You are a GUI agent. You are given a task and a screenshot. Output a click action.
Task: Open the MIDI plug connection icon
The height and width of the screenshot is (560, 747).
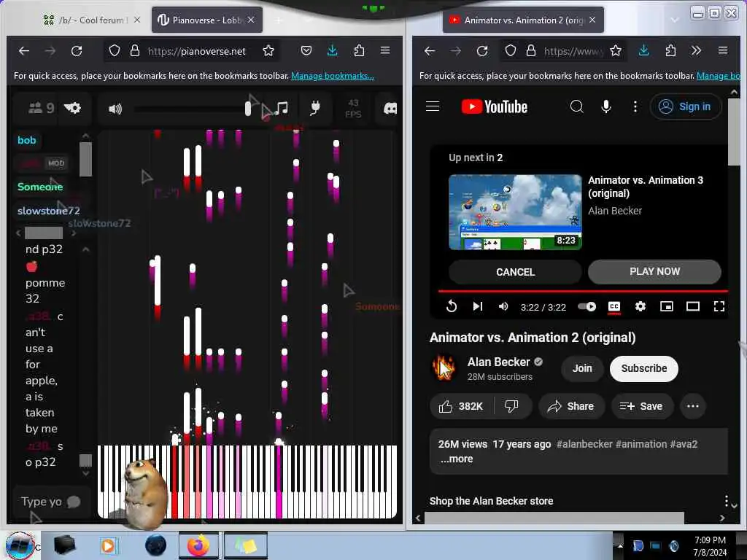(x=315, y=108)
